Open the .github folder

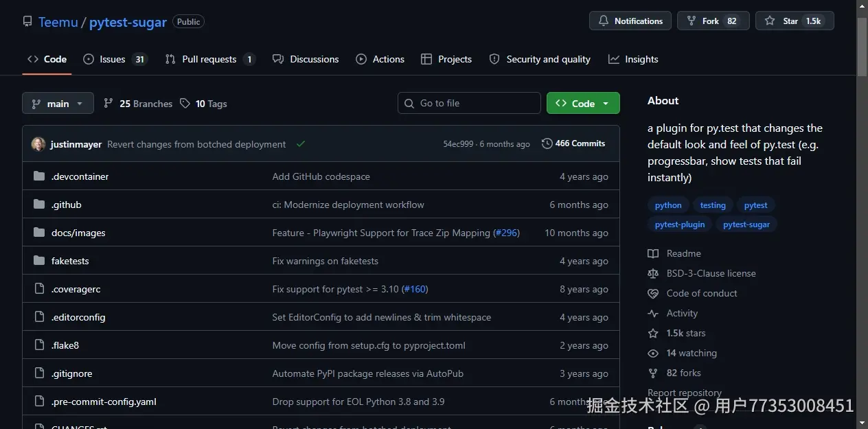[67, 205]
